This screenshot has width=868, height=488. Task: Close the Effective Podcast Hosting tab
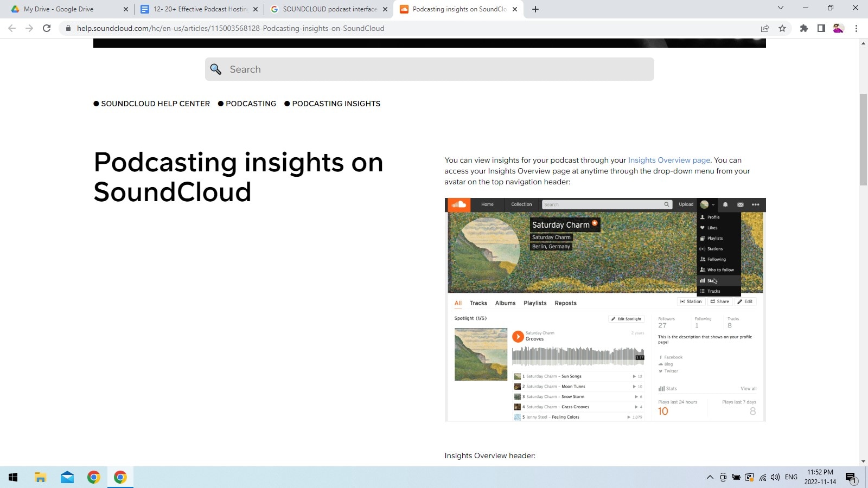pyautogui.click(x=256, y=9)
